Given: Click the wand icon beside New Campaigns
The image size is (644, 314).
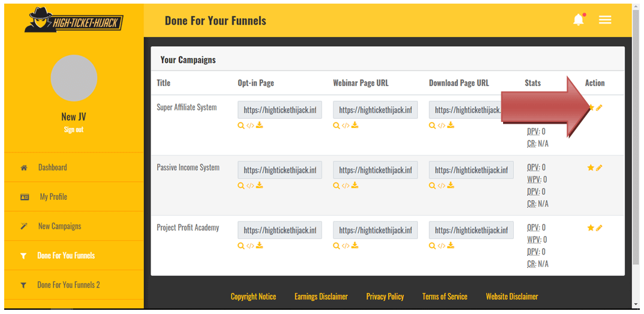Looking at the screenshot, I should (x=24, y=226).
